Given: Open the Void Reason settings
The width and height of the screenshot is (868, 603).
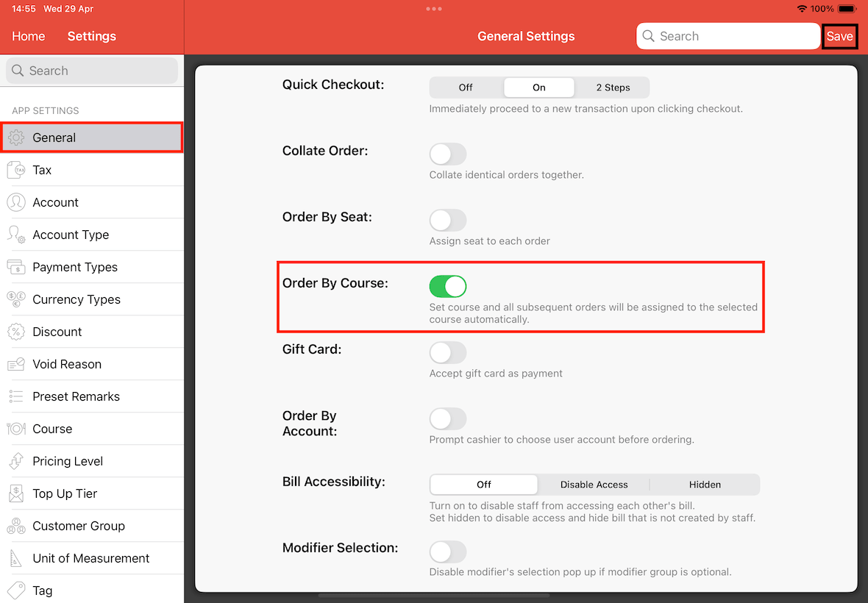Looking at the screenshot, I should [93, 364].
